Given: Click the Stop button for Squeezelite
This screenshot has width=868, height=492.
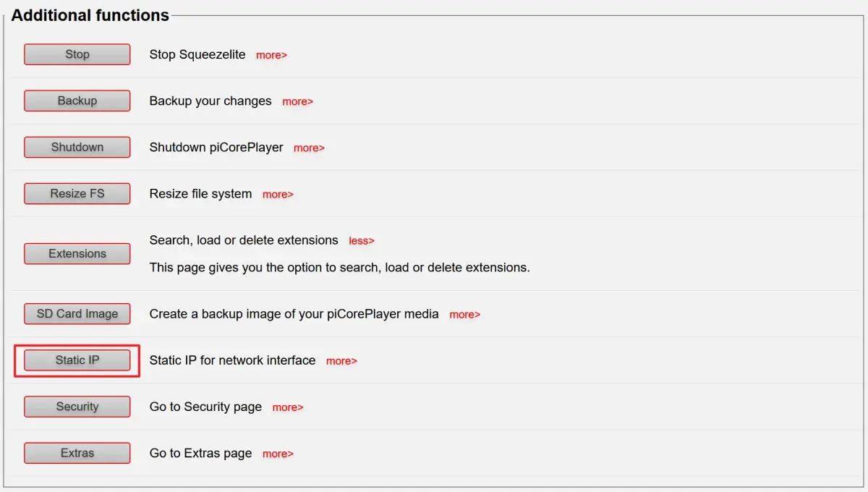Looking at the screenshot, I should click(x=77, y=54).
